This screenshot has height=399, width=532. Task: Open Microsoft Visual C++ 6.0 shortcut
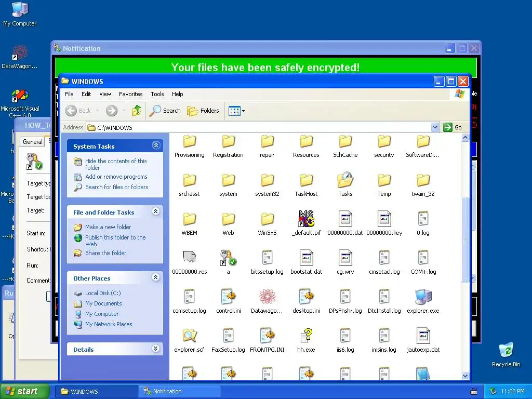click(x=20, y=103)
